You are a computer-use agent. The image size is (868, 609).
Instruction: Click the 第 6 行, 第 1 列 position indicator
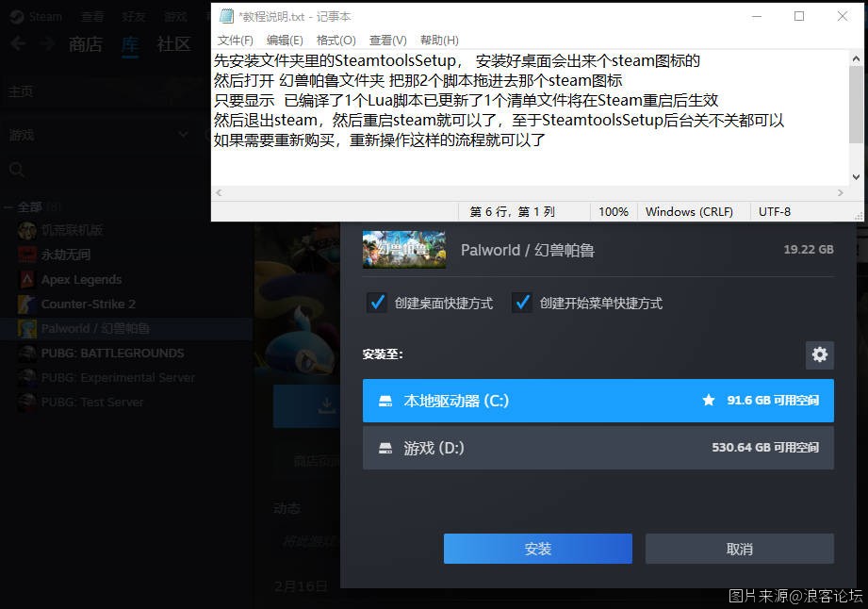click(x=512, y=211)
